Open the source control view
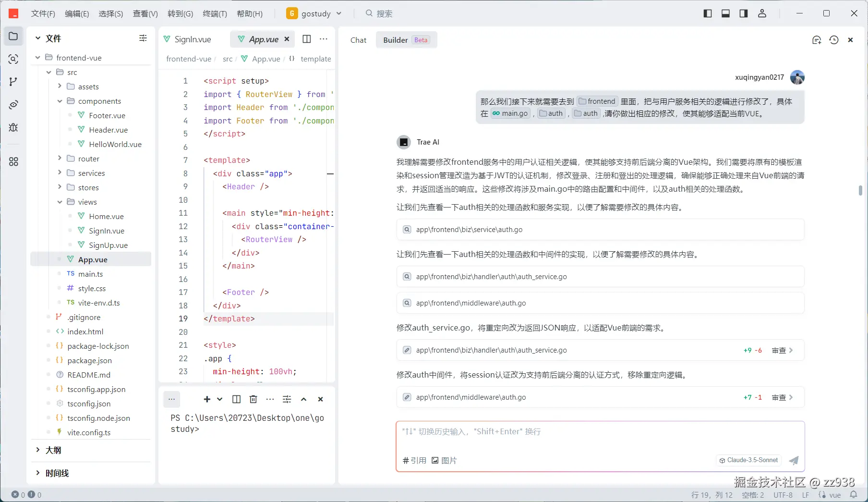The height and width of the screenshot is (502, 868). [x=13, y=82]
